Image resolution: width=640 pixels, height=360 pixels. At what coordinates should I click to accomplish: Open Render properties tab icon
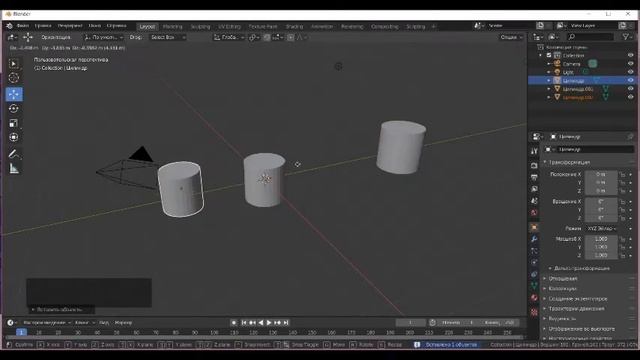click(x=534, y=165)
